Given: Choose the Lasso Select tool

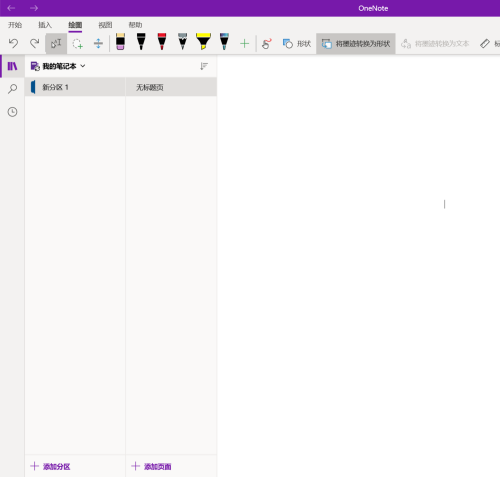Looking at the screenshot, I should coord(77,43).
